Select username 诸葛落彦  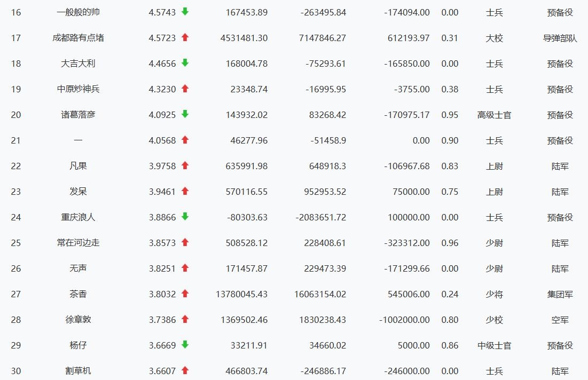click(x=78, y=115)
